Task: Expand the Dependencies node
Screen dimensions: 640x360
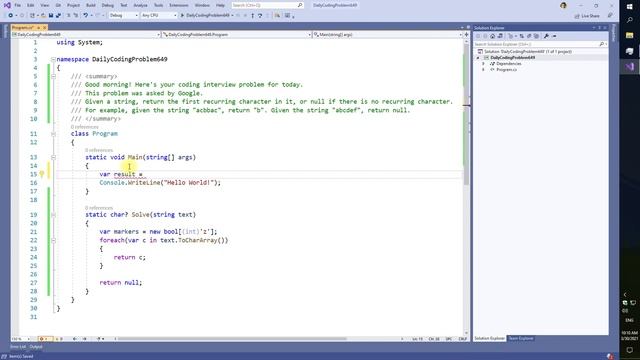Action: (x=483, y=64)
